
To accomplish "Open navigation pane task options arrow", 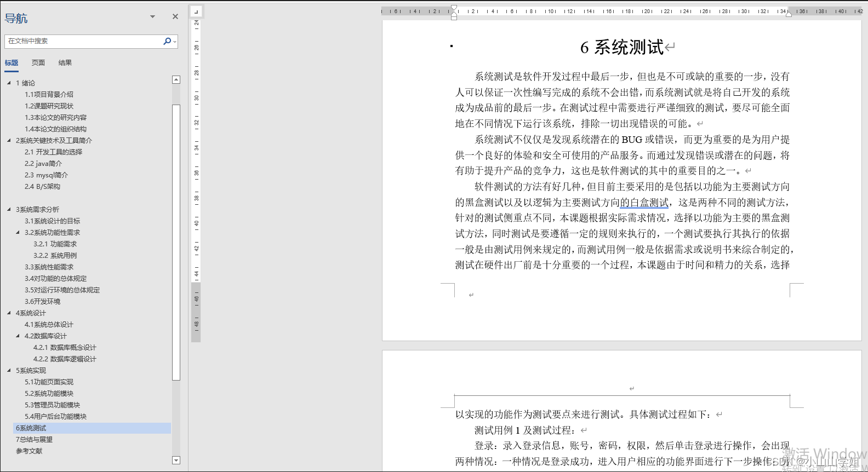I will [x=152, y=17].
